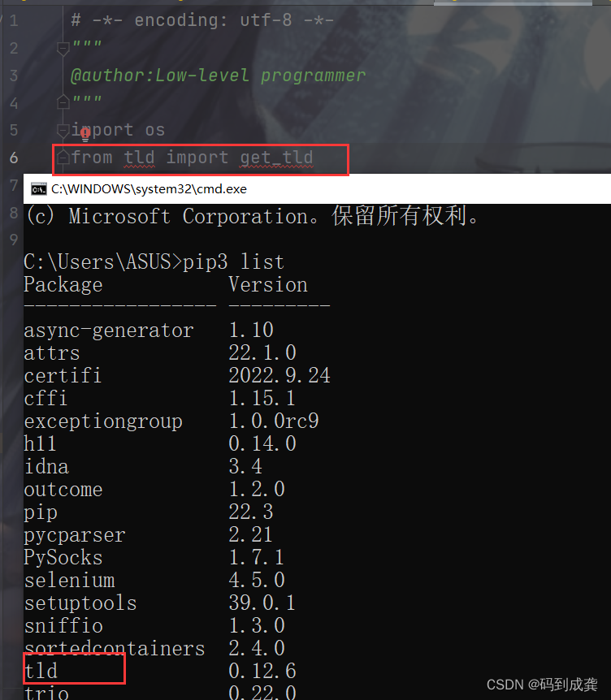Click the version '22.3' of pip
This screenshot has height=700, width=611.
251,512
